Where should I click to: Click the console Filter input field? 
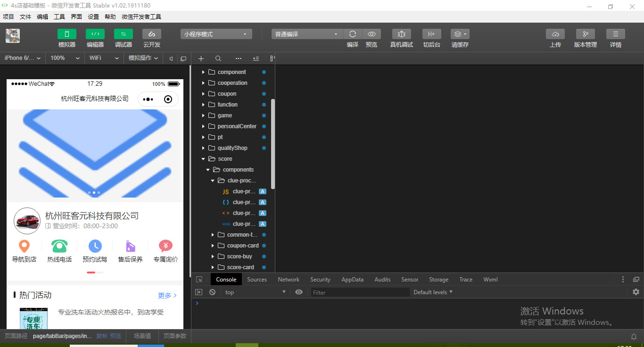(x=360, y=292)
